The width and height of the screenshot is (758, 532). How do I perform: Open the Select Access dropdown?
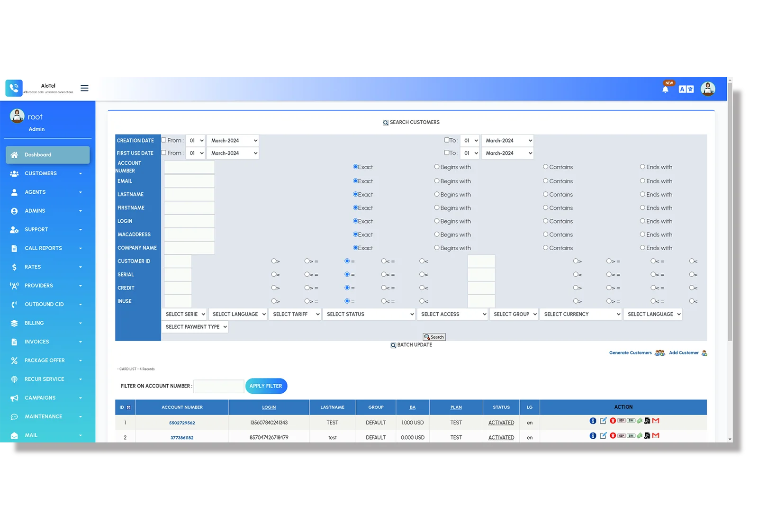tap(452, 314)
